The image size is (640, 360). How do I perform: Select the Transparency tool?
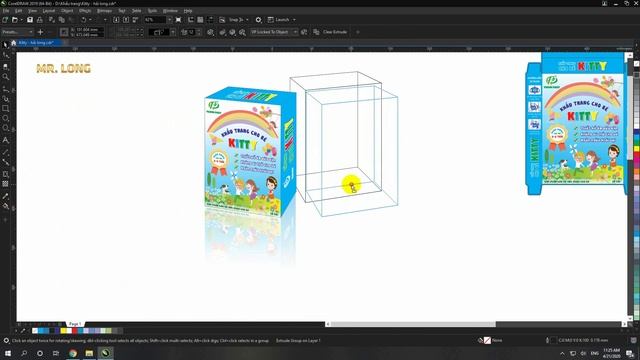click(x=5, y=184)
